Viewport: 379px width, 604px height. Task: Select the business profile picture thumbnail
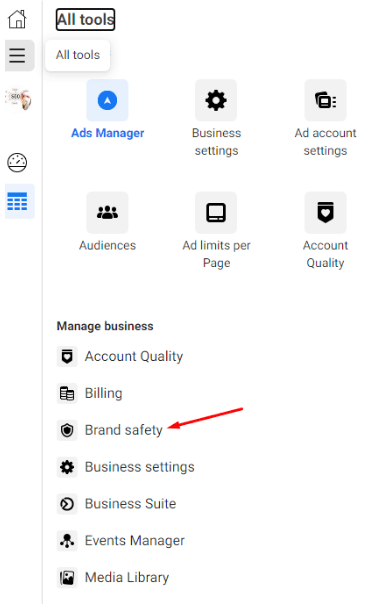[18, 99]
